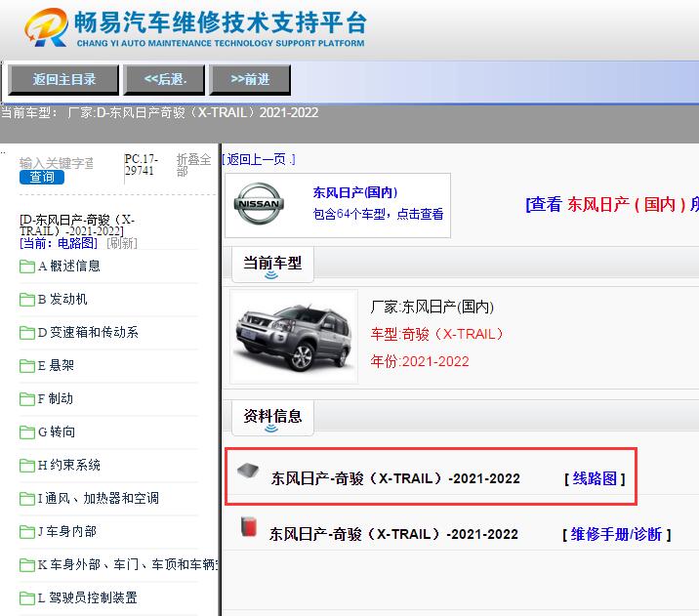Collapse all with 折叠全部 link

193,165
